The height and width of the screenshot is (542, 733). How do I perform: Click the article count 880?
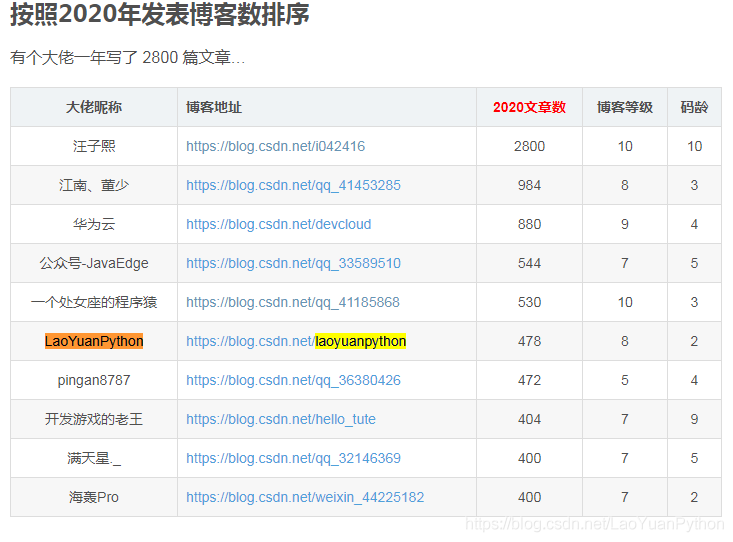(x=529, y=224)
